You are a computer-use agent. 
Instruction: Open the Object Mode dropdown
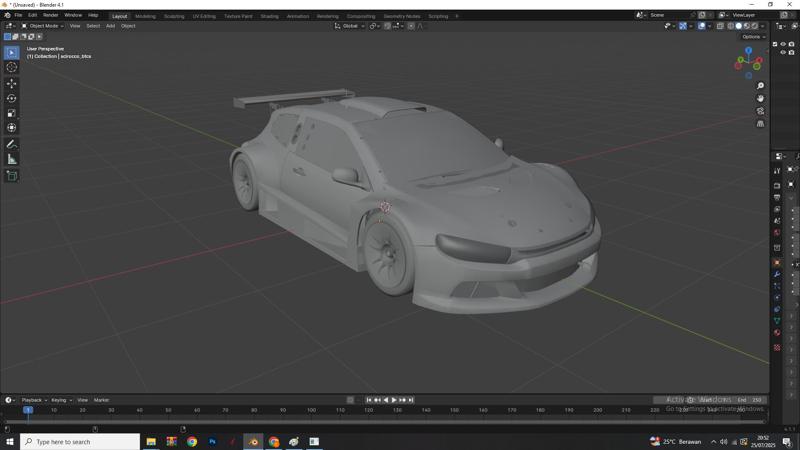click(x=42, y=26)
